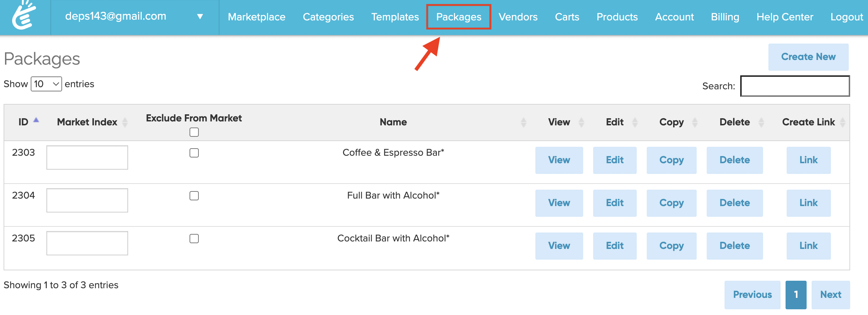The width and height of the screenshot is (868, 315).
Task: Click Market Index field for package 2303
Action: [x=87, y=157]
